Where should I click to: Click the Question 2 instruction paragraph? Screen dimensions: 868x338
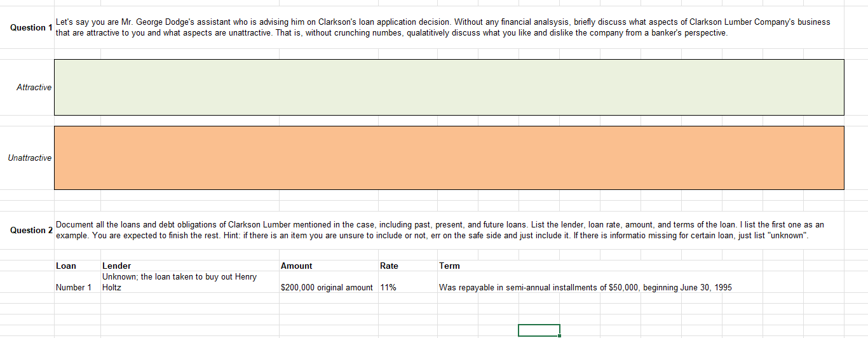point(440,230)
